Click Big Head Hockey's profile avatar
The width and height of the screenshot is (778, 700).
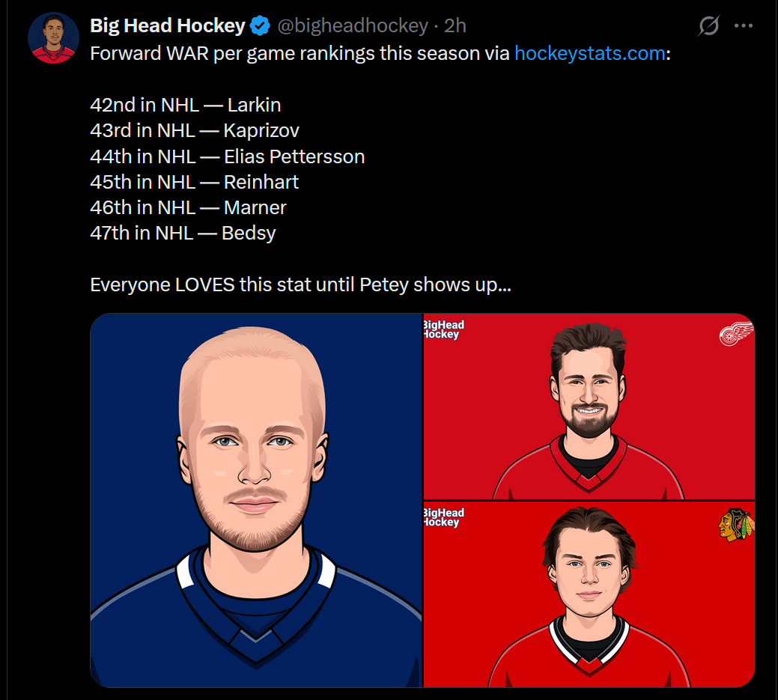[x=53, y=37]
